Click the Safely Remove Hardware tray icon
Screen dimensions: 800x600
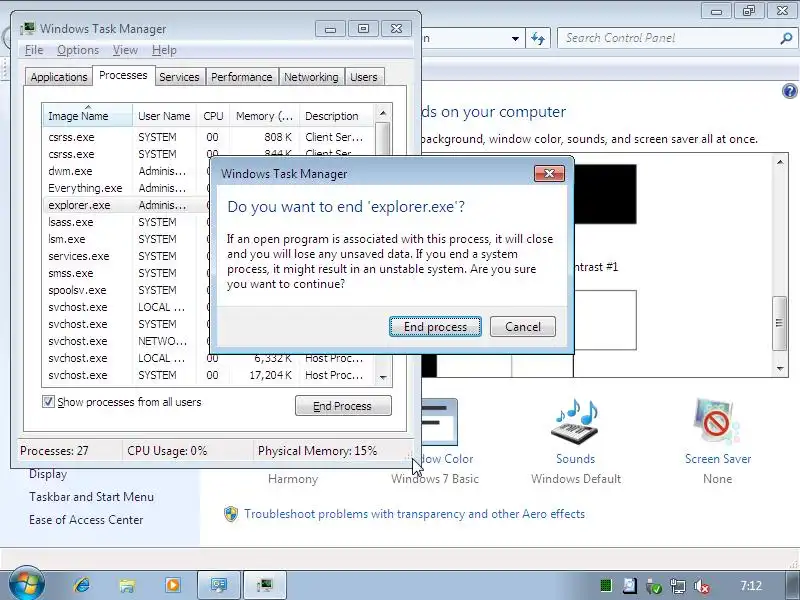pyautogui.click(x=653, y=586)
